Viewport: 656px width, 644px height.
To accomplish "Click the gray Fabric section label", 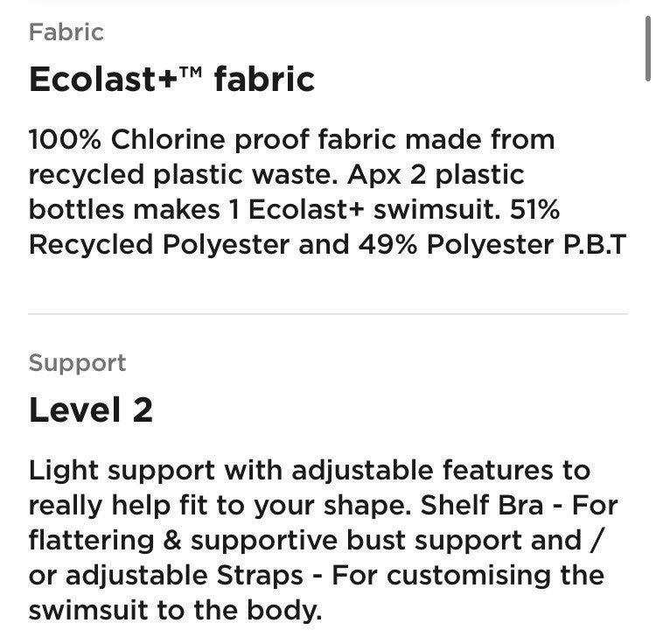I will (66, 32).
